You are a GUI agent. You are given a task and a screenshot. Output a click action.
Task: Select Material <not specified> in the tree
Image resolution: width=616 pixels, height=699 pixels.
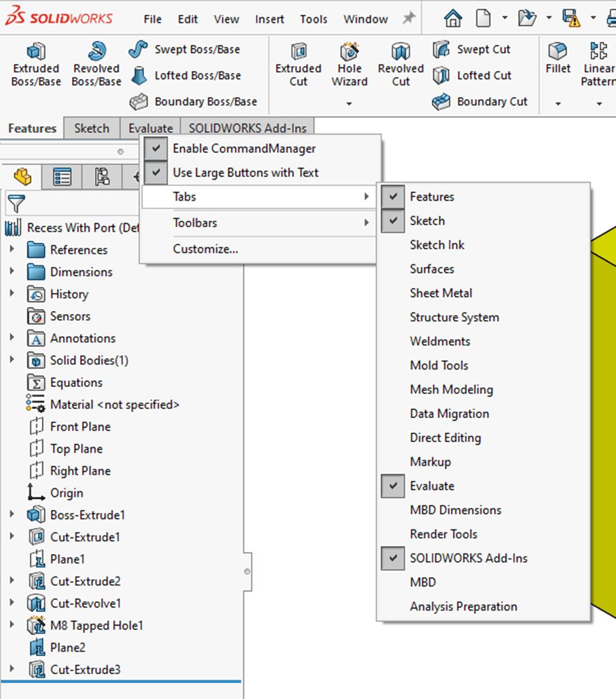(114, 404)
